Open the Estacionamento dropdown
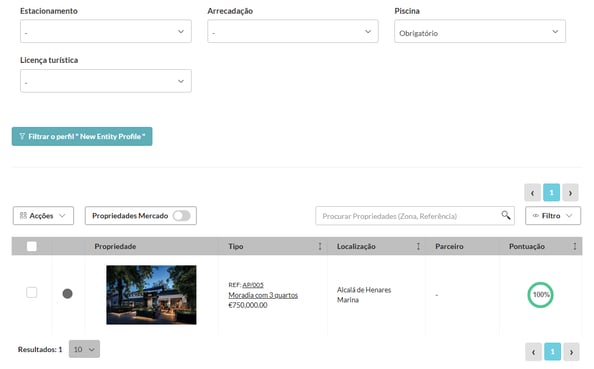Viewport: 594px width, 369px height. click(x=106, y=31)
